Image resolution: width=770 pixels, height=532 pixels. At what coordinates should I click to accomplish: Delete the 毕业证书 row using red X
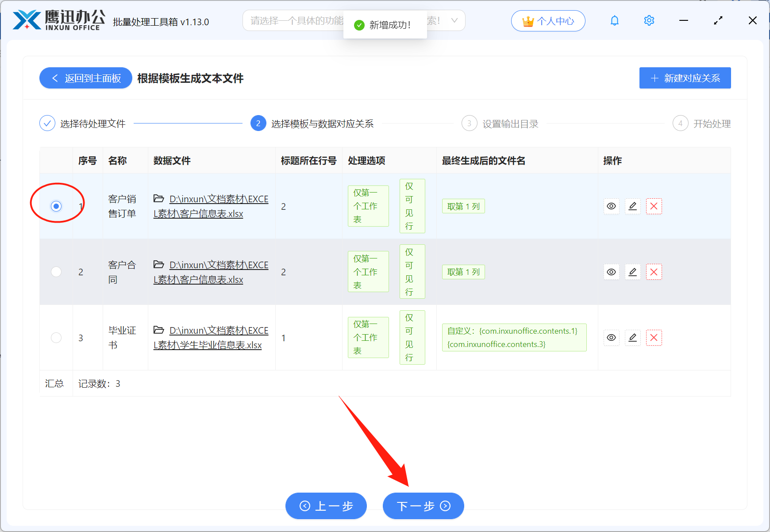(654, 338)
